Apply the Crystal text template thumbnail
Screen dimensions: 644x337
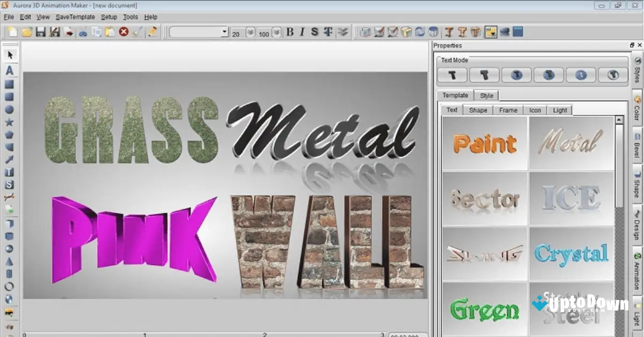[x=571, y=254]
